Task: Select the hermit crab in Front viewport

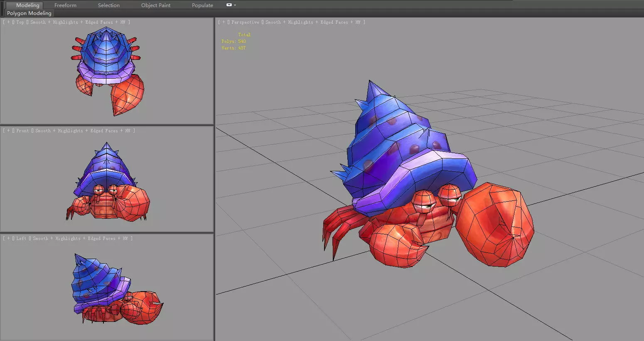Action: 107,183
